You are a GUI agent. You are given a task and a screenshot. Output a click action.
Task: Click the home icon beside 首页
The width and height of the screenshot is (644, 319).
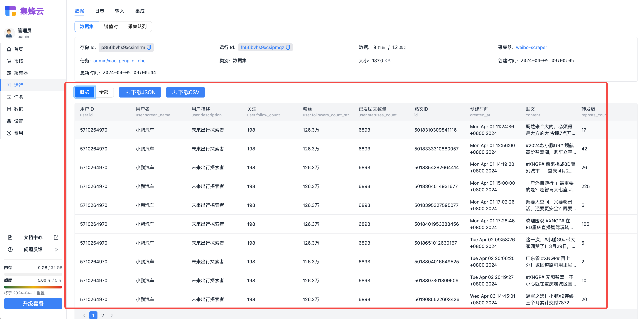[x=9, y=49]
